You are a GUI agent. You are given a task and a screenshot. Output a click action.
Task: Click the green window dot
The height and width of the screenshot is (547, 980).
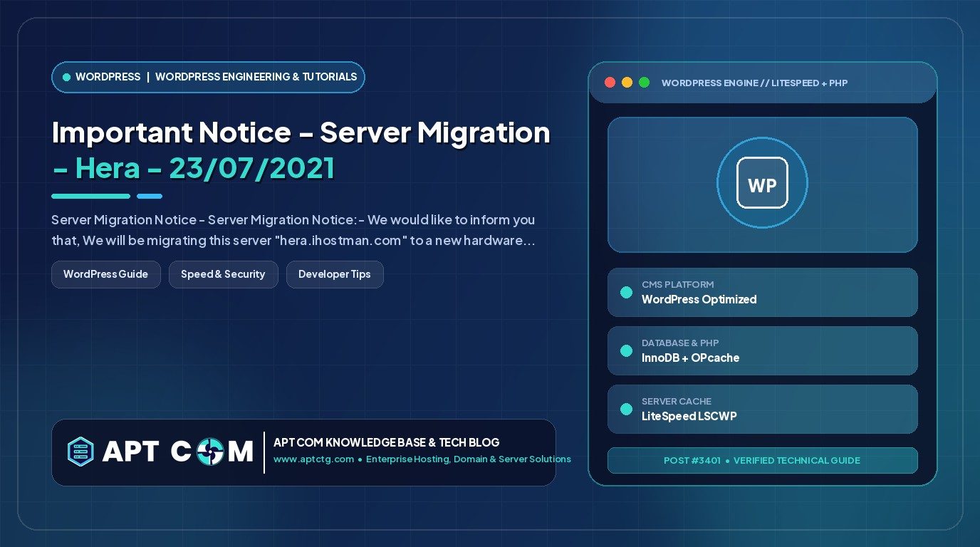click(x=644, y=83)
